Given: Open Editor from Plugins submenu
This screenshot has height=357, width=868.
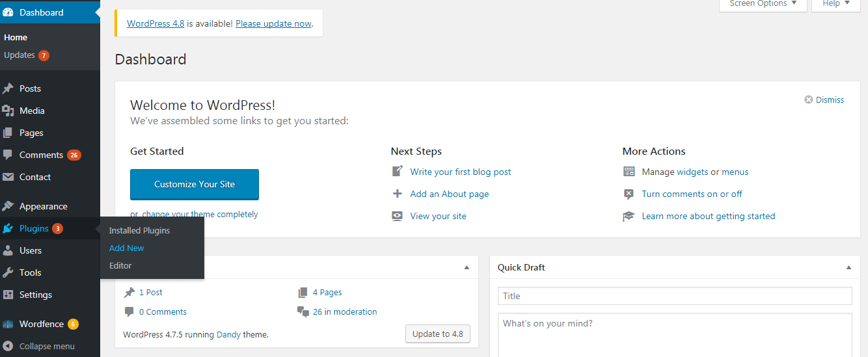Looking at the screenshot, I should tap(120, 265).
